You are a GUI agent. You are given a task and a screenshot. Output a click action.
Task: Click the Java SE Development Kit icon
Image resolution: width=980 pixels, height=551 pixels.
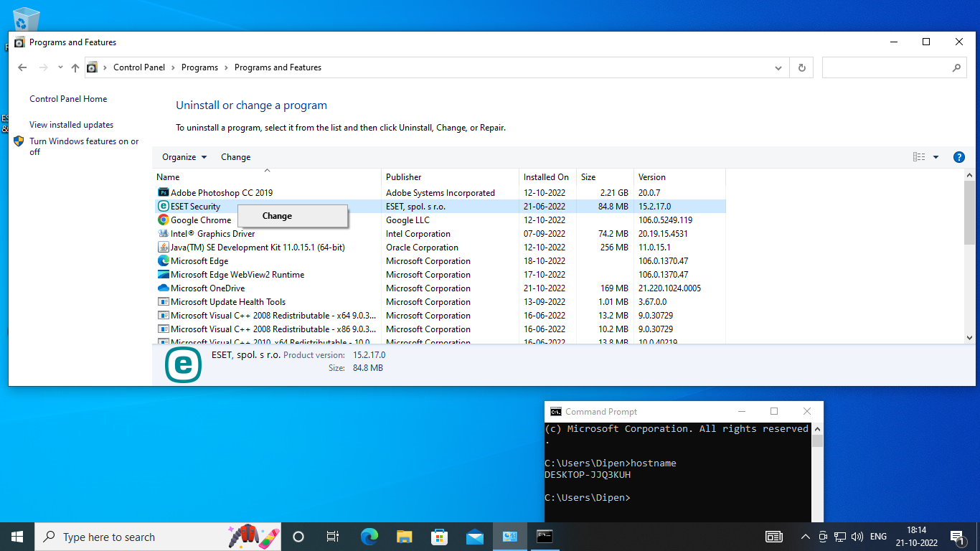(163, 247)
